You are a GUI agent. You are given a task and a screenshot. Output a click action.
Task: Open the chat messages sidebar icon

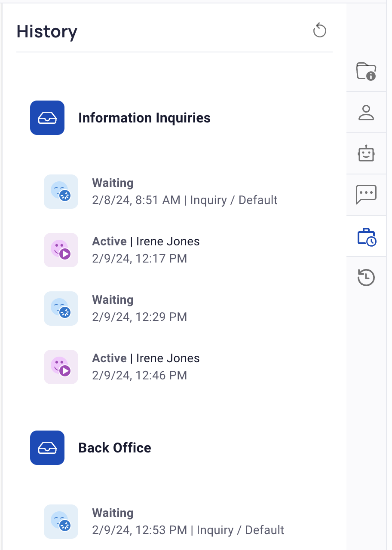coord(366,195)
